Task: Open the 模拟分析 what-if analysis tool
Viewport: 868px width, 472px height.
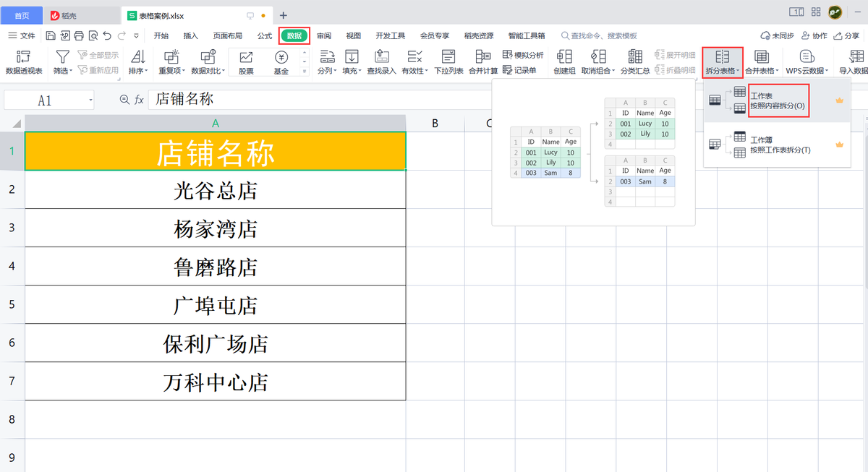Action: (x=523, y=55)
